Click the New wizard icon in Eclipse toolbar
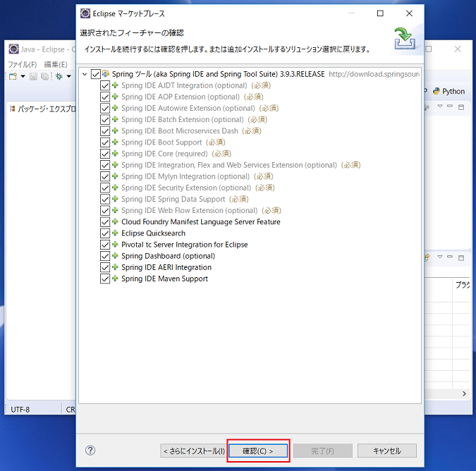Image resolution: width=476 pixels, height=471 pixels. (13, 76)
